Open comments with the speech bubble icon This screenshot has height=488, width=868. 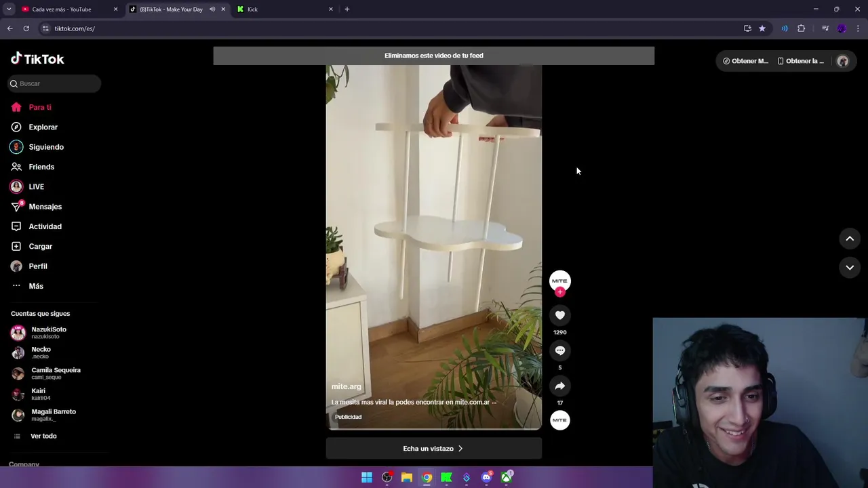(x=559, y=350)
